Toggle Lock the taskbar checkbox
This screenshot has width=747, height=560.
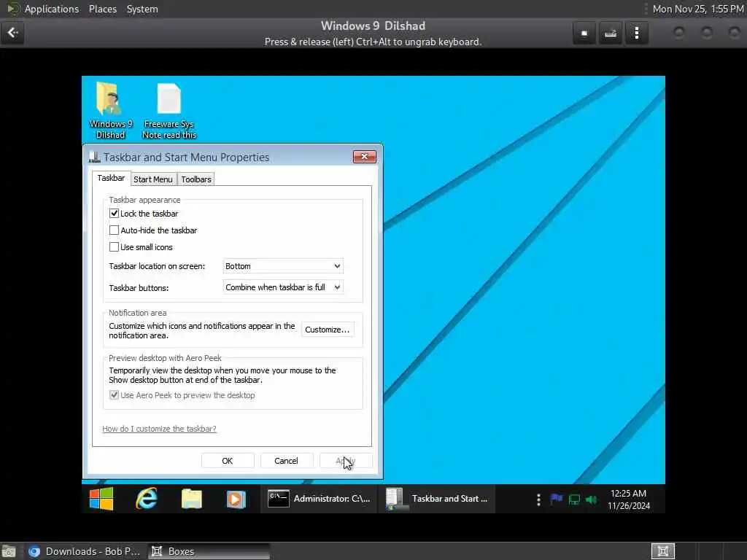pyautogui.click(x=114, y=214)
